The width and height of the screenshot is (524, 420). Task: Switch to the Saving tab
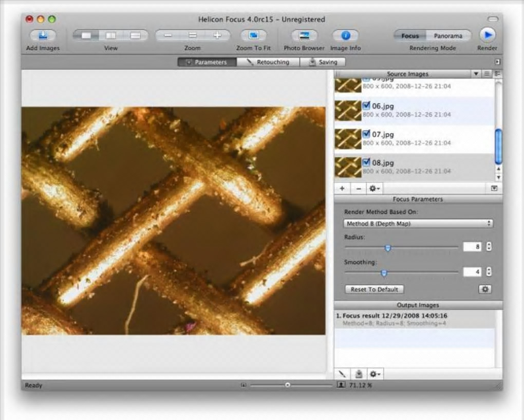[323, 62]
